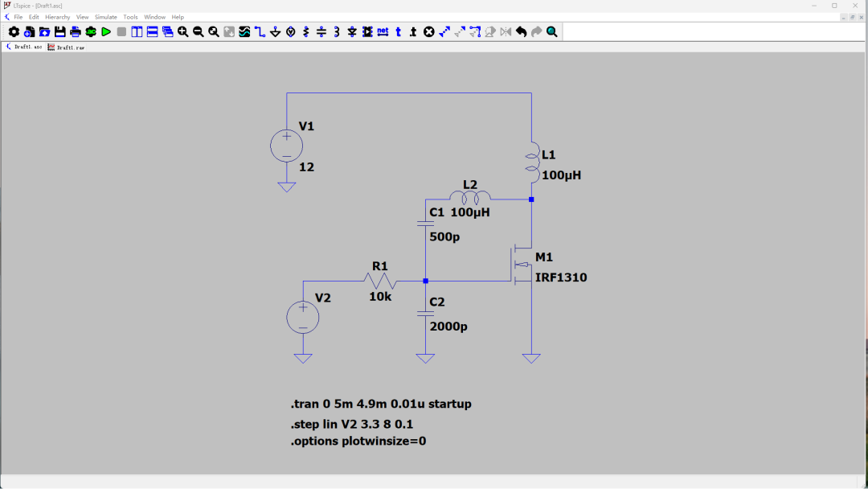Click the 500p capacitor value
The image size is (868, 489).
click(x=444, y=237)
